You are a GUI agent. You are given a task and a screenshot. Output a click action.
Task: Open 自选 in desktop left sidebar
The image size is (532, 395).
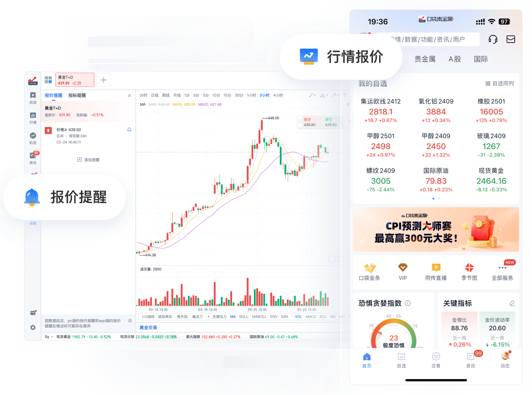33,98
